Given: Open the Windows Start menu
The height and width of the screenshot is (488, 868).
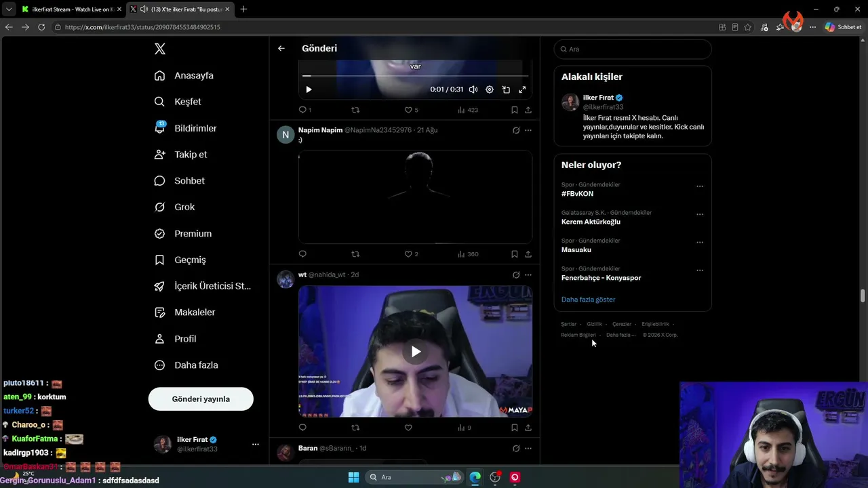Looking at the screenshot, I should pyautogui.click(x=353, y=477).
